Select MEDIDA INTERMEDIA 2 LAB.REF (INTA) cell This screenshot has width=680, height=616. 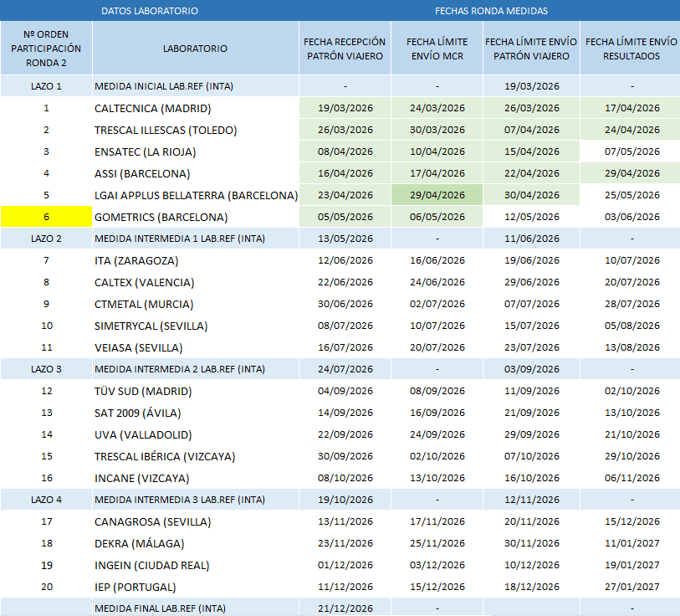[195, 369]
